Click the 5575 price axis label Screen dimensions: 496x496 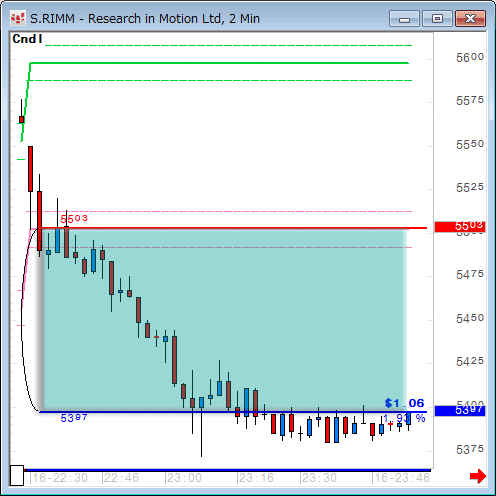pos(470,100)
